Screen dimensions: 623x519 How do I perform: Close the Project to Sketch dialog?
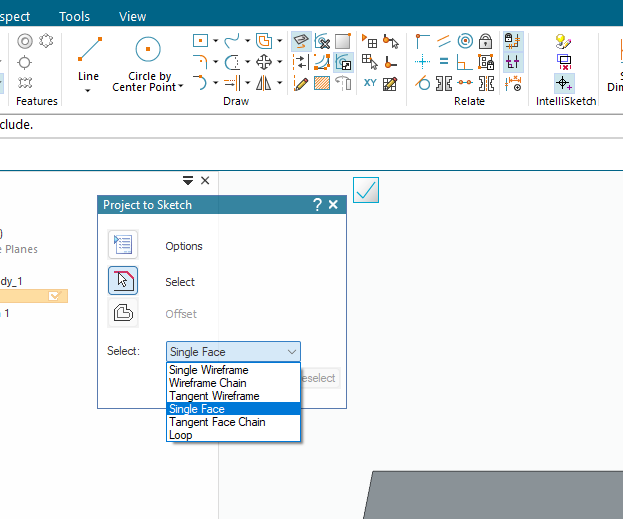click(334, 205)
